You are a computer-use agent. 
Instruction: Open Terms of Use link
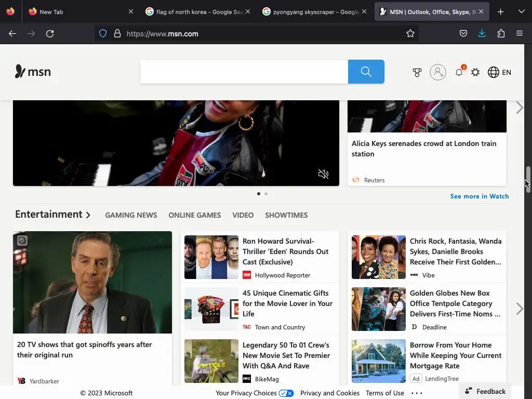point(385,393)
